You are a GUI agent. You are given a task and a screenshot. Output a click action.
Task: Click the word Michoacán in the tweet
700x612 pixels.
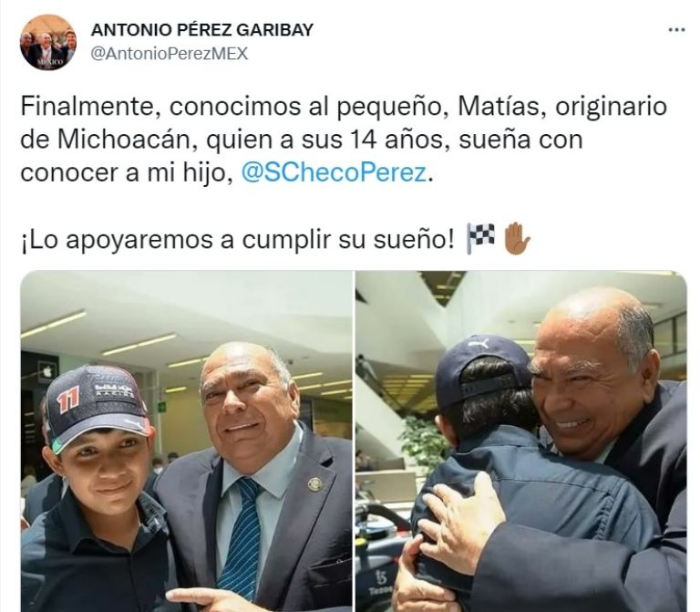tap(122, 140)
